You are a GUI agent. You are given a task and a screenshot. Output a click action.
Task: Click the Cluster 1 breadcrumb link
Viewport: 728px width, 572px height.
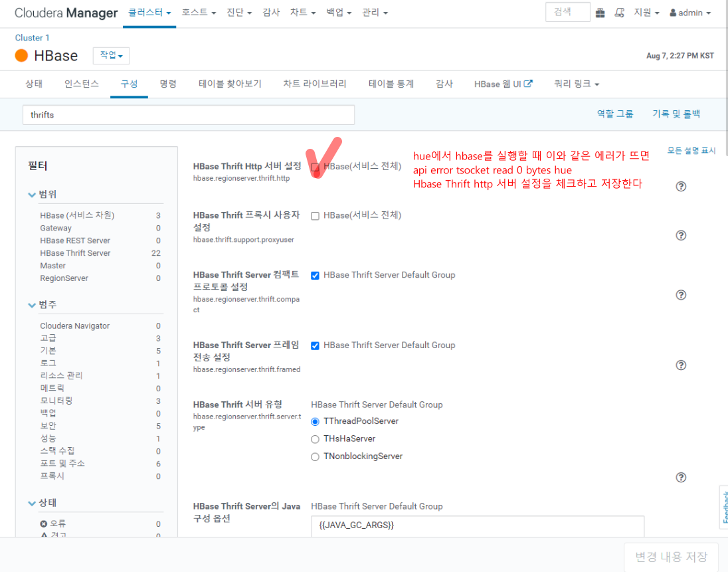click(32, 38)
